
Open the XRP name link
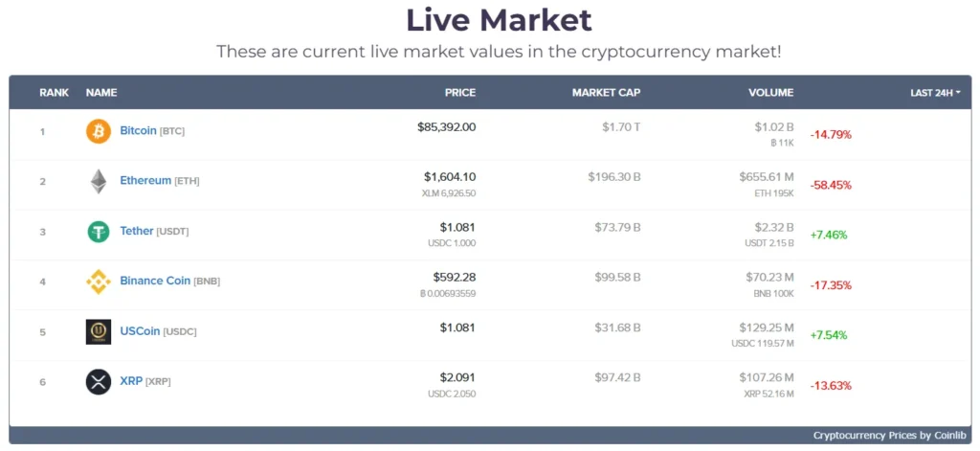point(130,381)
